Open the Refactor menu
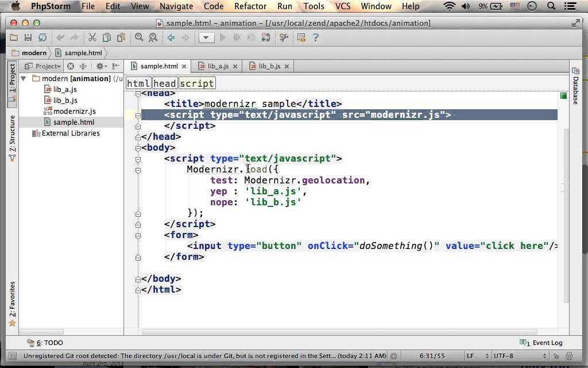The height and width of the screenshot is (368, 588). coord(250,6)
